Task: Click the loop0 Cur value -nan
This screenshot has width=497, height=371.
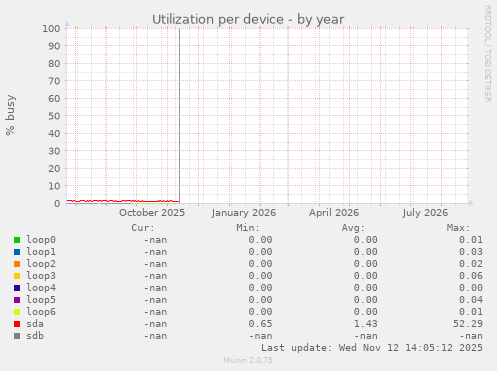Action: (155, 240)
